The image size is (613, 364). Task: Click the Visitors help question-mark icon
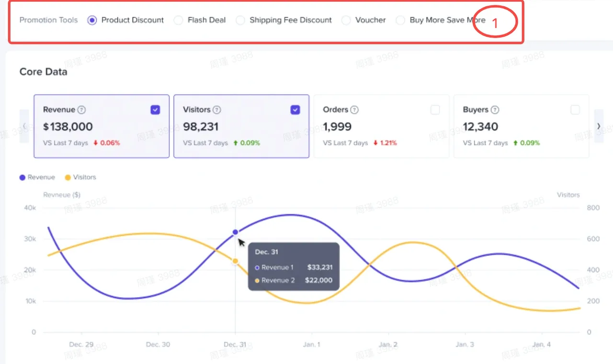[x=217, y=110]
